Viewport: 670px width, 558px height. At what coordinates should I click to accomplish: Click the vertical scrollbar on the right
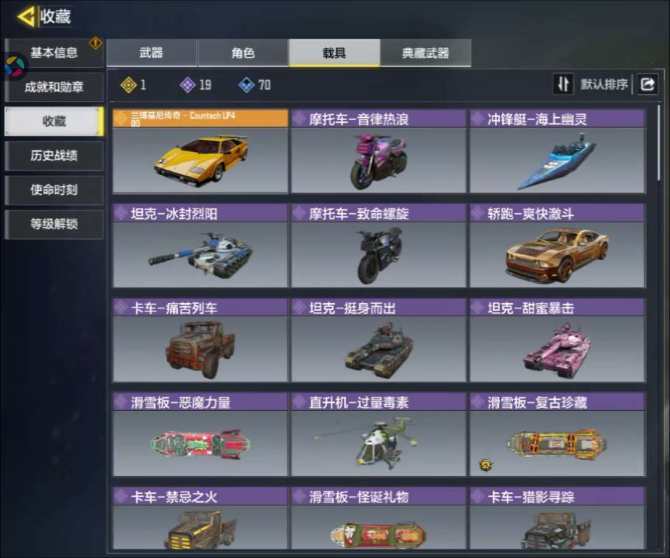coord(660,143)
